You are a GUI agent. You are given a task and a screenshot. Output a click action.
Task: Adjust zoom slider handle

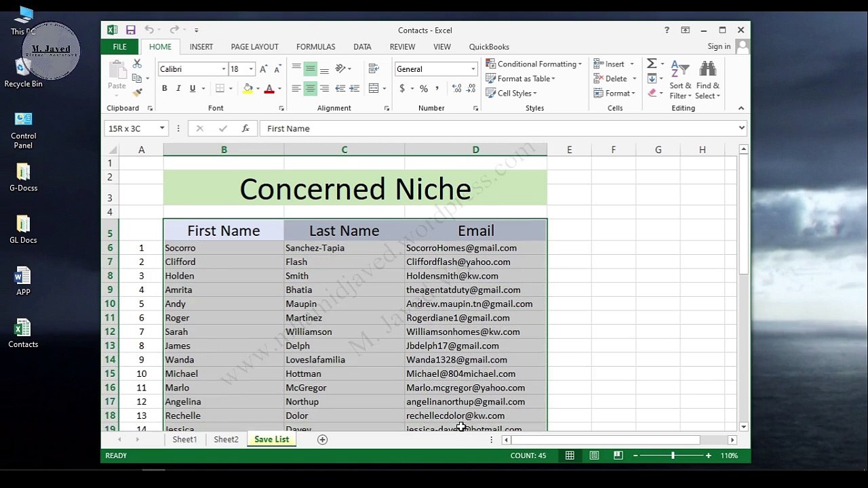click(x=673, y=455)
